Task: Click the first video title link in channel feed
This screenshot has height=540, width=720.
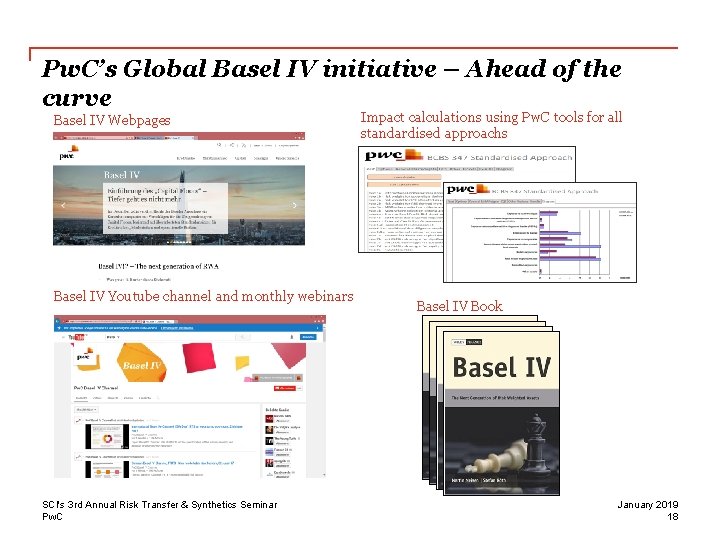Action: [x=187, y=428]
